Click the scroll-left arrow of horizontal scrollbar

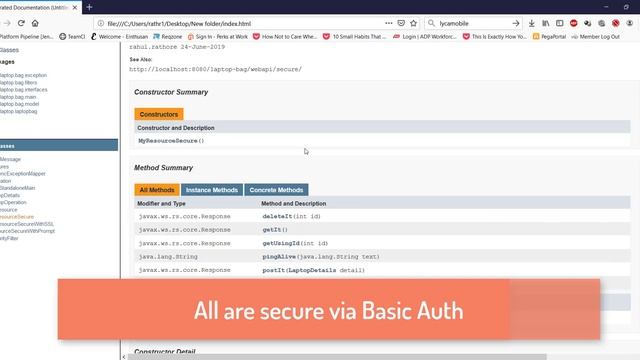click(x=124, y=357)
